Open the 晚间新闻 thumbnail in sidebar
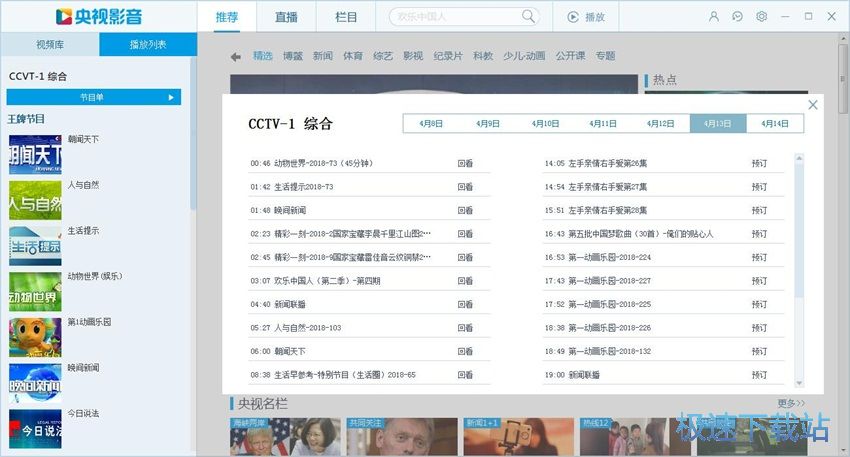The width and height of the screenshot is (850, 457). (35, 383)
